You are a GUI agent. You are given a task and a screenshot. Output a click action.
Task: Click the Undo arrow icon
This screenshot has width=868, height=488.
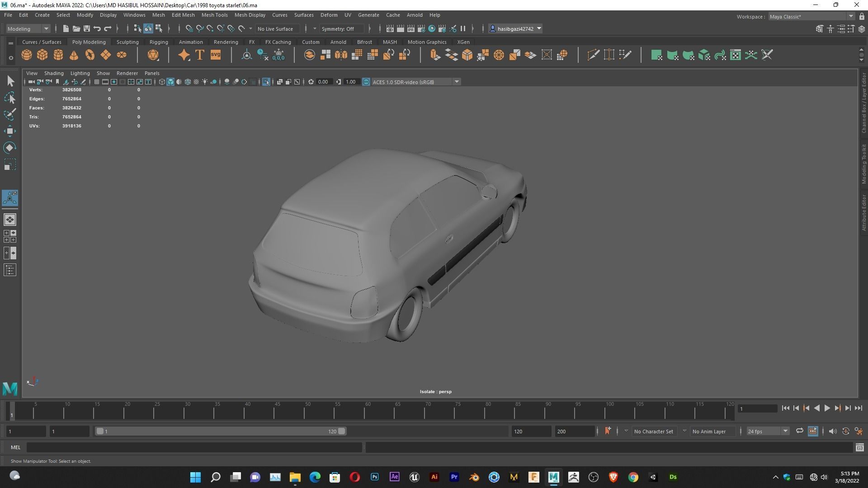[97, 28]
